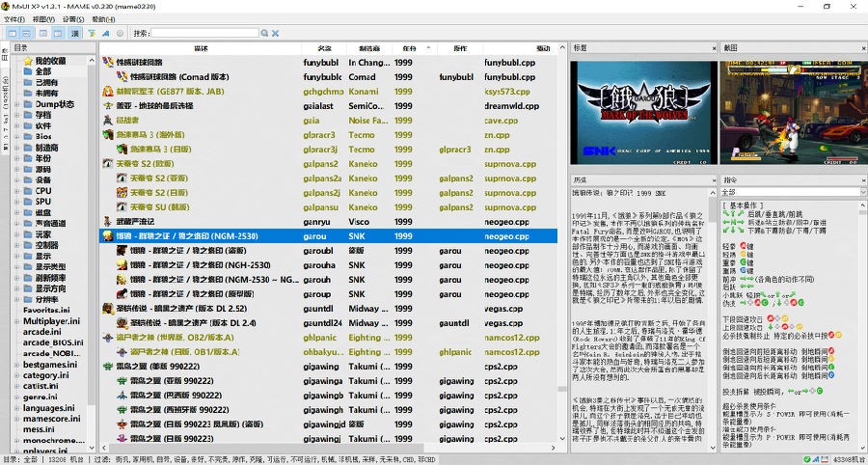868x465 pixels.
Task: Click the game list horizontal scrollbar
Action: [328, 448]
